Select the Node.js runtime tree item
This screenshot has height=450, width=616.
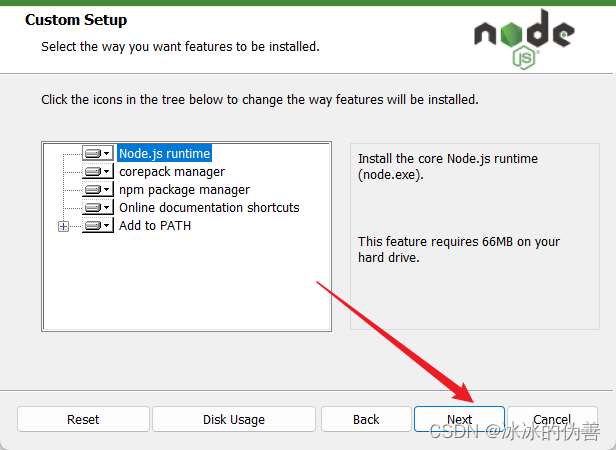pos(165,153)
